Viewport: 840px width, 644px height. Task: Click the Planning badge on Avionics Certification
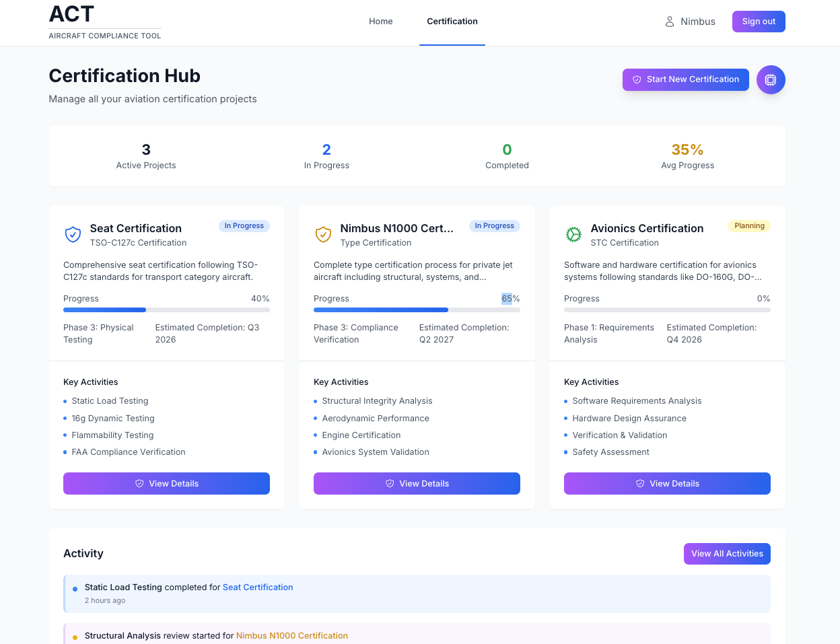click(x=749, y=226)
